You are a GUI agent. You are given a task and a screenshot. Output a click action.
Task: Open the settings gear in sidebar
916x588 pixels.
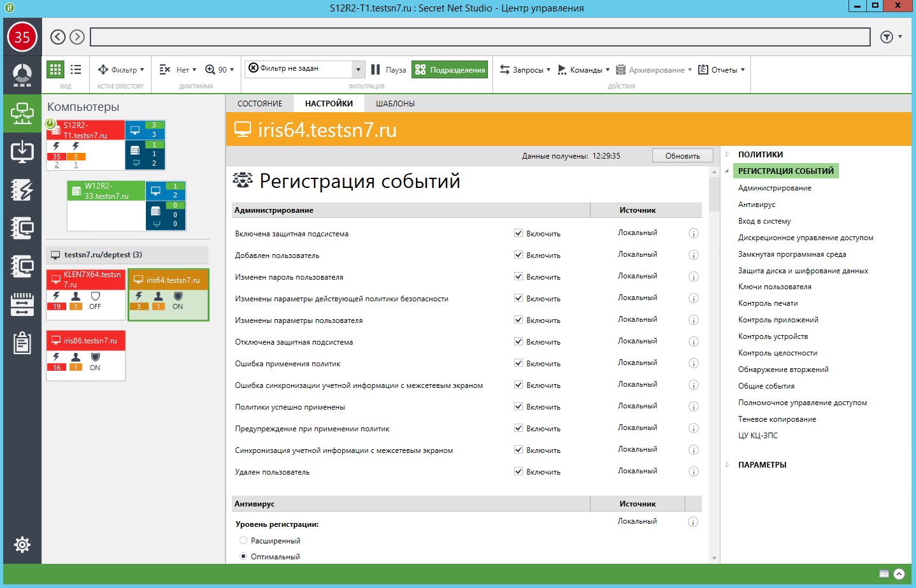tap(22, 545)
